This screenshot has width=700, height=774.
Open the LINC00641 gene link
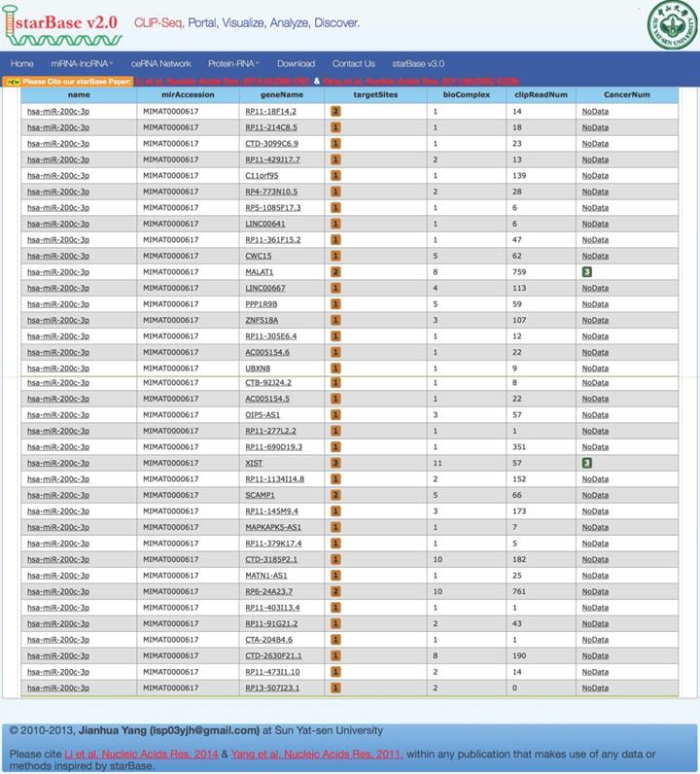pyautogui.click(x=264, y=225)
